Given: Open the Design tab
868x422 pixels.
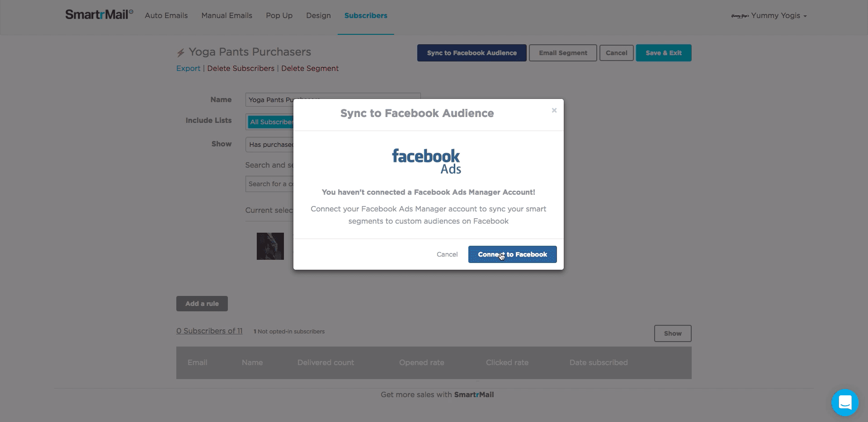Looking at the screenshot, I should point(318,16).
